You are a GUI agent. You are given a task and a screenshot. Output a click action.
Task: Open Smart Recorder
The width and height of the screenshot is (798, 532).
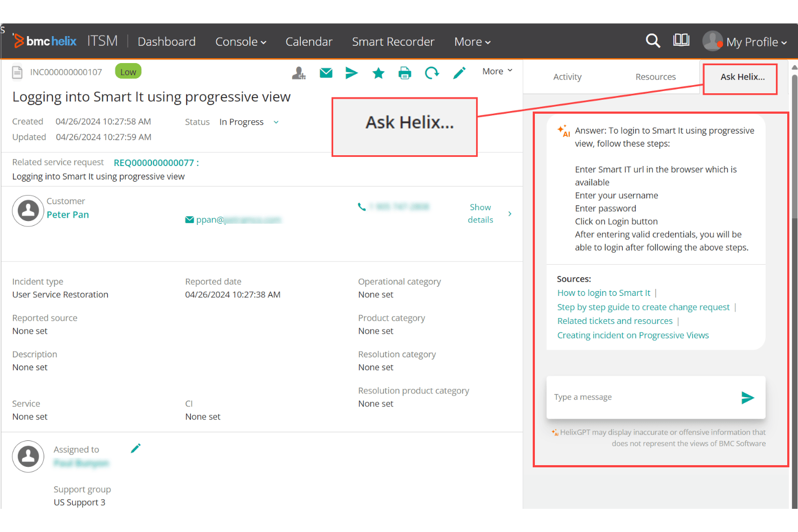coord(393,42)
